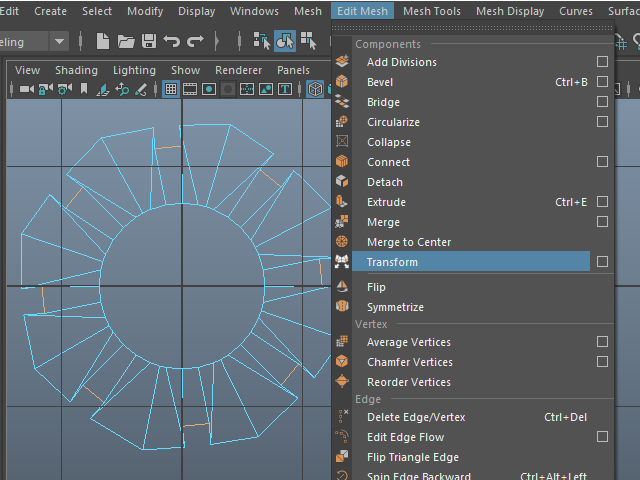This screenshot has width=640, height=480.
Task: Open the Chamfer Vertices option box
Action: coord(602,362)
